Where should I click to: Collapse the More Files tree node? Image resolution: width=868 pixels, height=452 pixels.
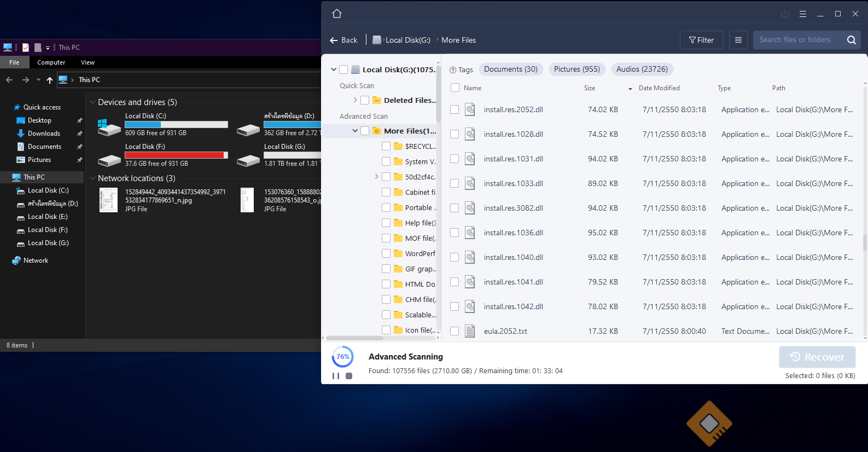coord(355,131)
